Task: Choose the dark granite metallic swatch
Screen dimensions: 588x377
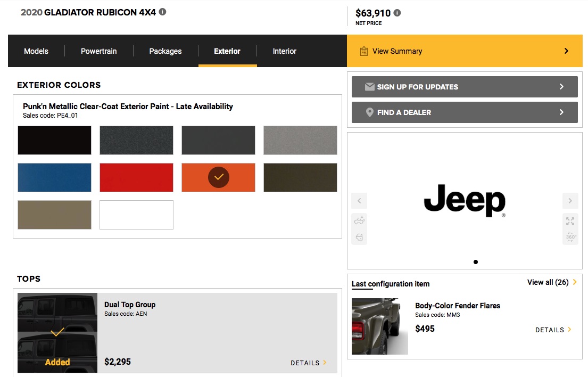Action: point(137,140)
